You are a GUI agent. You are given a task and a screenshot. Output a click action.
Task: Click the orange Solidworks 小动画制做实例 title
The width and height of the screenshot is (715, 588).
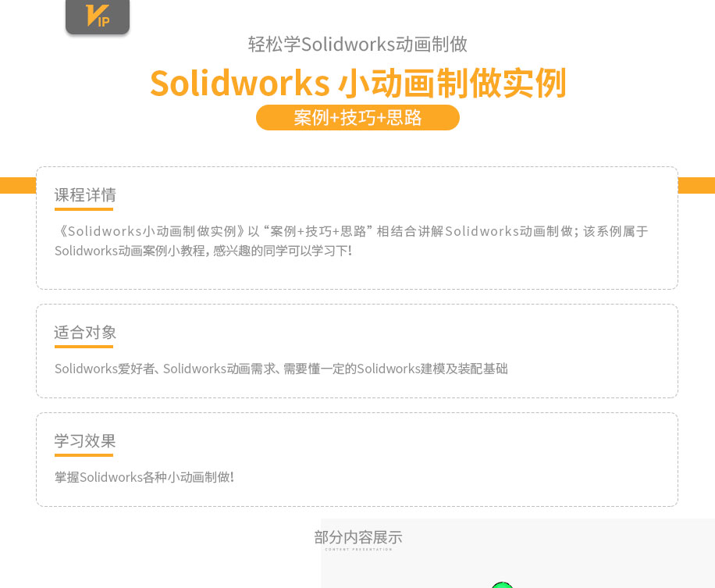pyautogui.click(x=358, y=84)
